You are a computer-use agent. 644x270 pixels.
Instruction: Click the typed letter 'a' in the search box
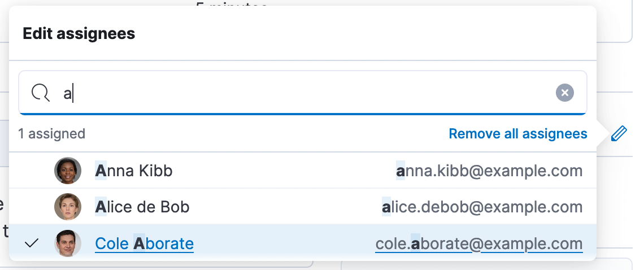pos(67,94)
